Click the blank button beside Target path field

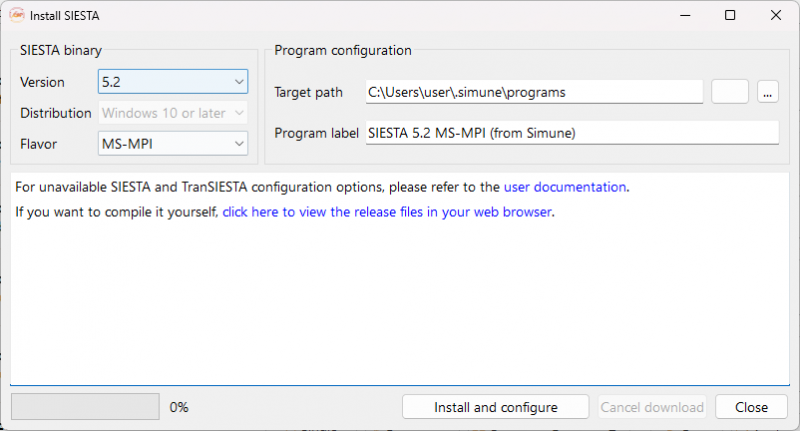730,92
